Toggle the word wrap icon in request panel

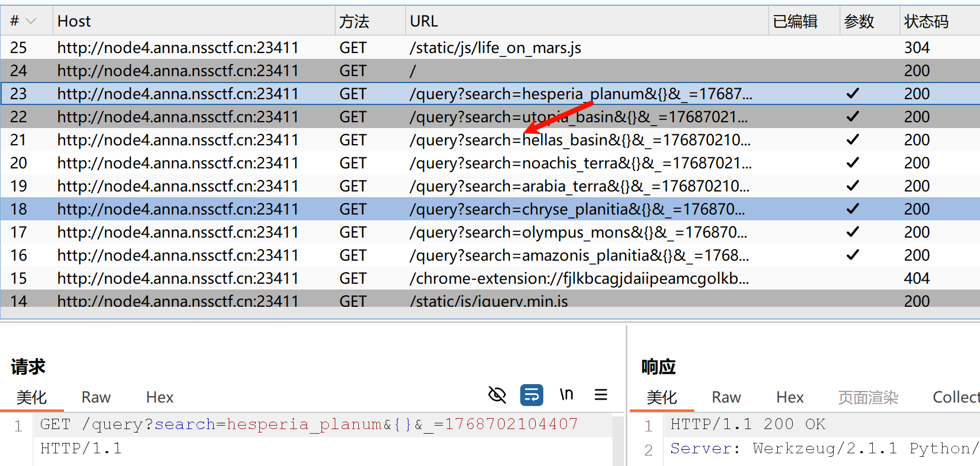[531, 395]
